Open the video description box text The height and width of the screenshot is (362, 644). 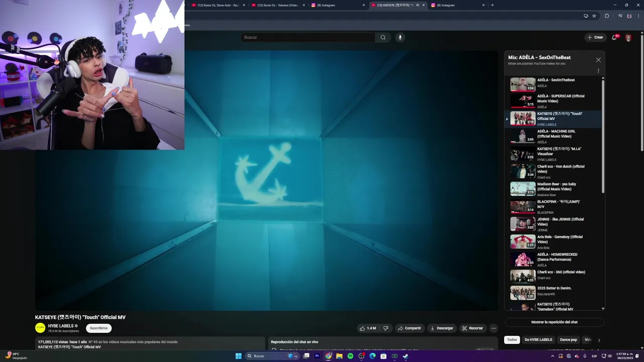[x=150, y=344]
